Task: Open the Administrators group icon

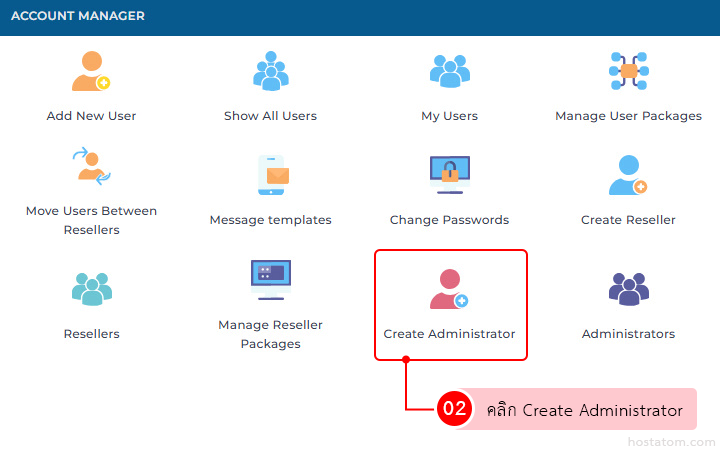Action: [629, 289]
